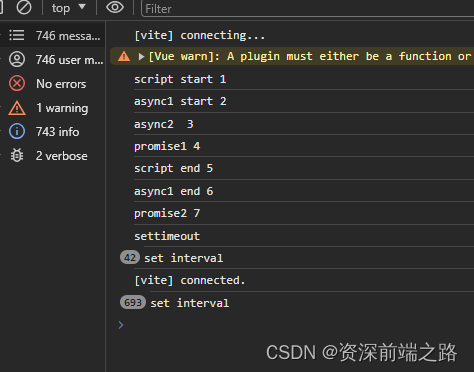Viewport: 474px width, 372px height.
Task: Clear the console with the circle-slash icon
Action: (x=24, y=7)
